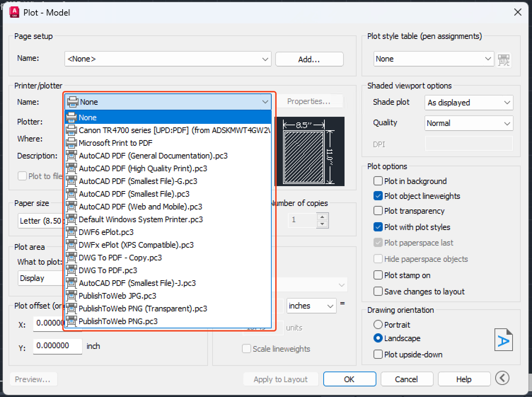Click the landscape orientation paper icon
Image resolution: width=532 pixels, height=397 pixels.
coord(504,339)
